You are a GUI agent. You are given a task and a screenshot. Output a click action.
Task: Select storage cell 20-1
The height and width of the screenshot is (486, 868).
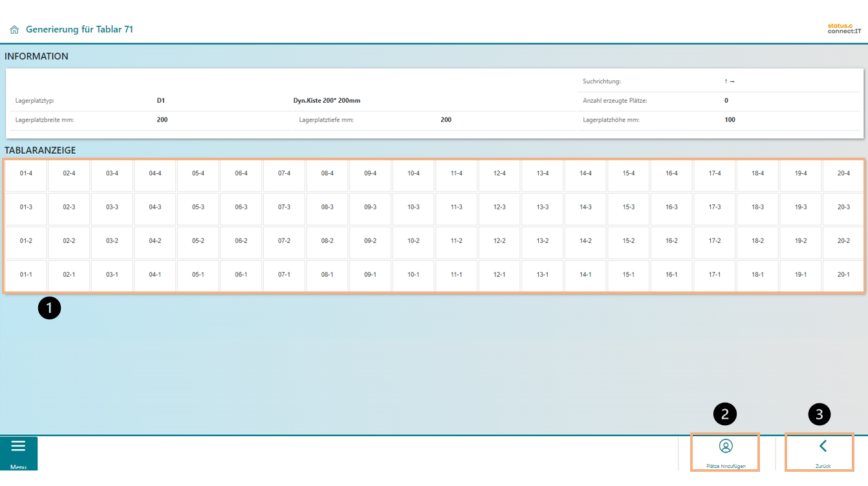(843, 275)
